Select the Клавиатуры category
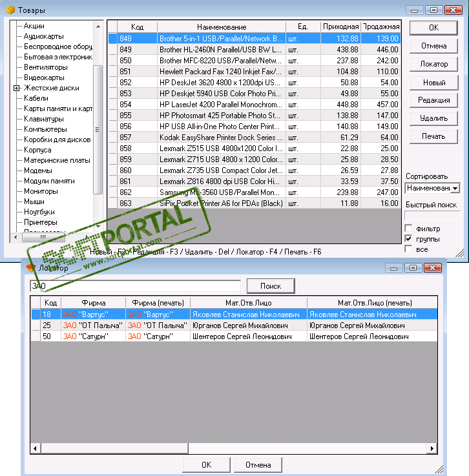This screenshot has height=476, width=469. (44, 119)
